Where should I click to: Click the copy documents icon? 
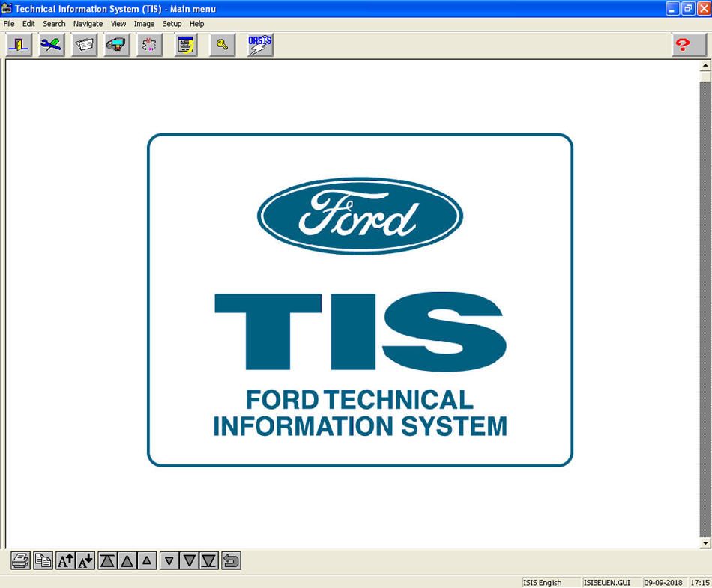pyautogui.click(x=43, y=561)
